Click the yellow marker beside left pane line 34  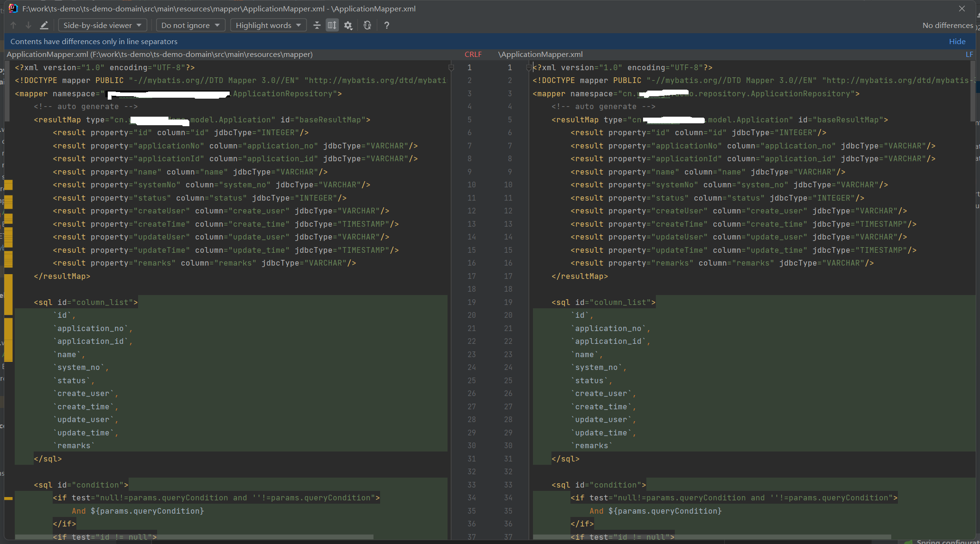[9, 498]
